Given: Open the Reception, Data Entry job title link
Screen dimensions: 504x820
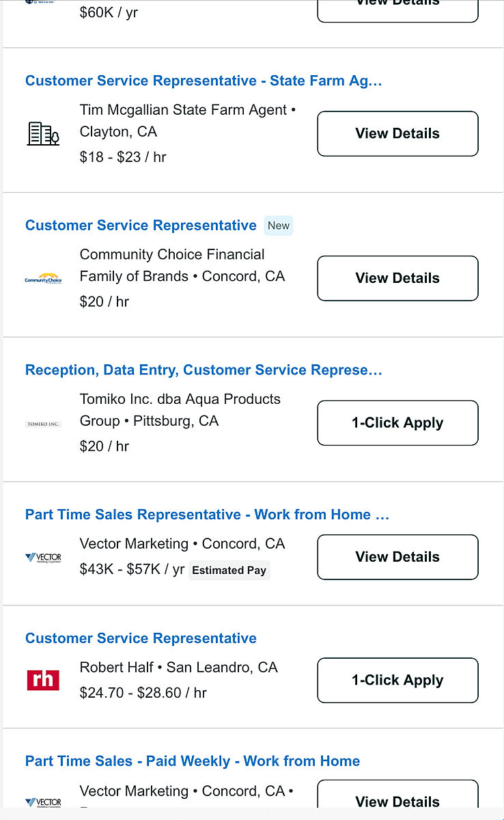Looking at the screenshot, I should [204, 370].
